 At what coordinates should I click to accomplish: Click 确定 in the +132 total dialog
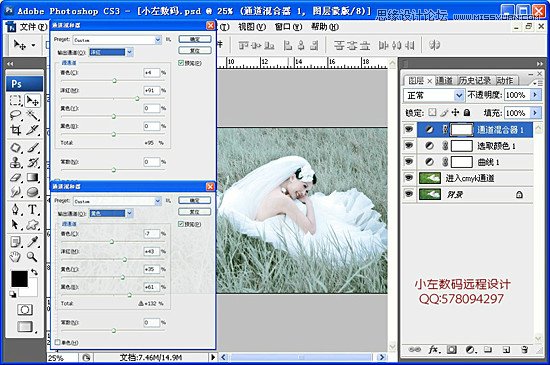click(x=195, y=200)
